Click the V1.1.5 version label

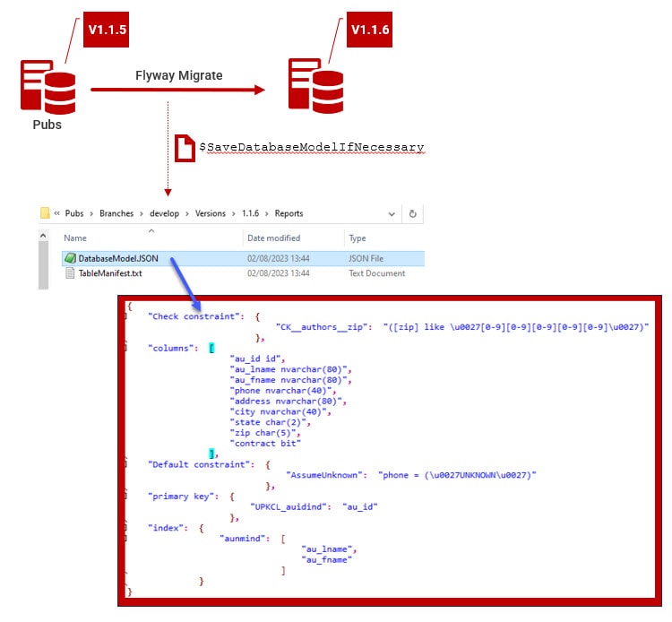(107, 30)
